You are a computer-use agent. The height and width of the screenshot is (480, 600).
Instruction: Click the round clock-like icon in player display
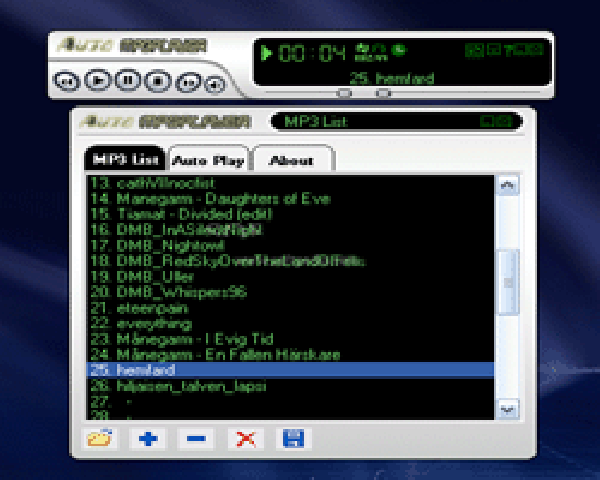point(399,50)
